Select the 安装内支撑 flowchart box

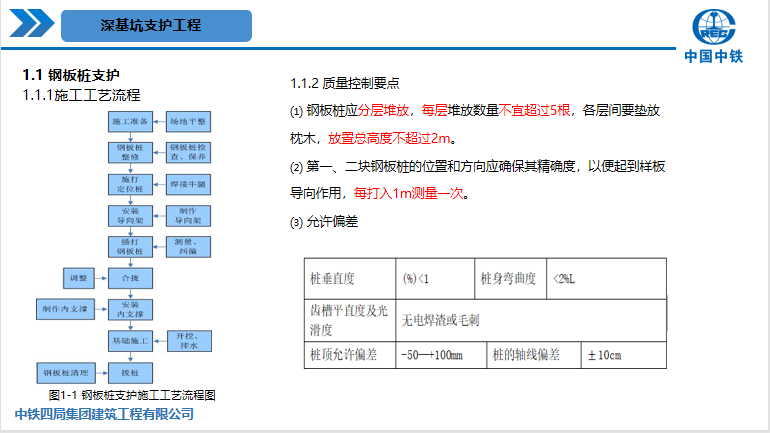pyautogui.click(x=130, y=309)
